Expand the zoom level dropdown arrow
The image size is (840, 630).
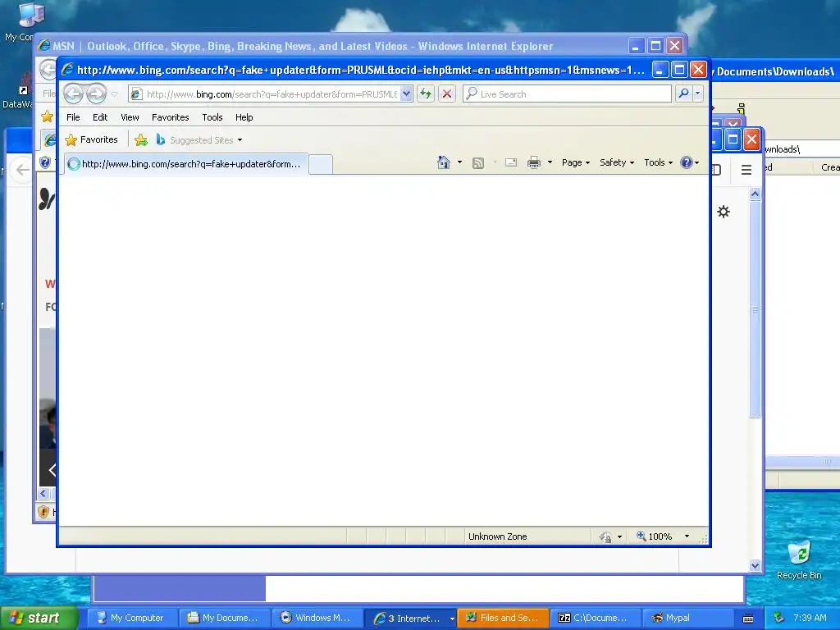pyautogui.click(x=687, y=536)
